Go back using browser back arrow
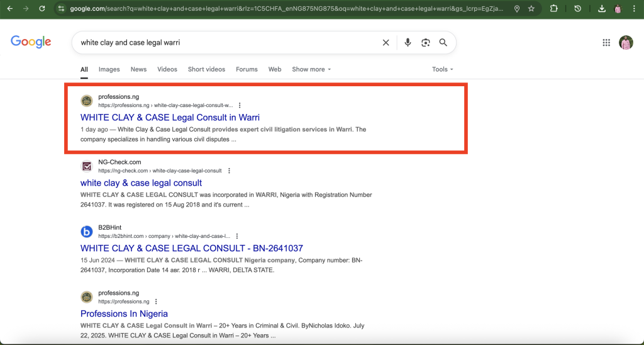This screenshot has width=644, height=345. tap(10, 8)
